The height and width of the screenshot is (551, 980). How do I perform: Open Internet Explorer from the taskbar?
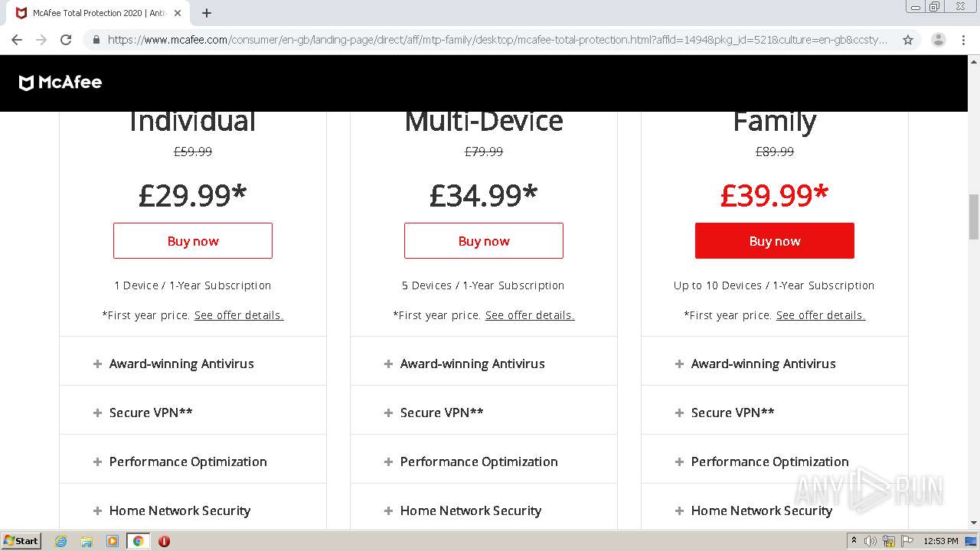pos(61,541)
